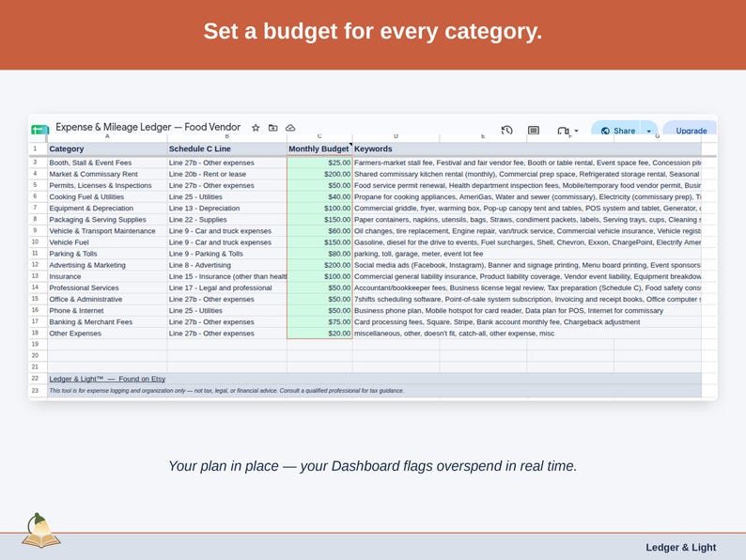Viewport: 746px width, 560px height.
Task: Open the Ledger & Light Found on Etsy link
Action: click(107, 379)
